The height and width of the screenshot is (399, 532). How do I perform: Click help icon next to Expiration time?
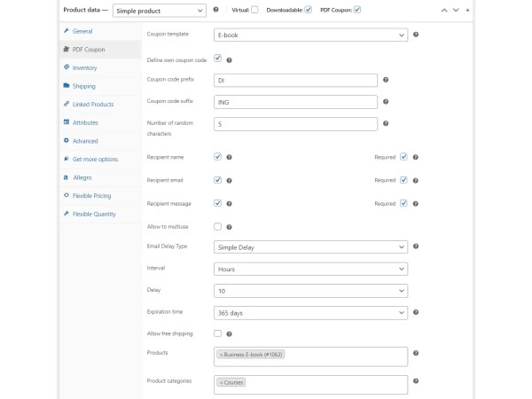point(416,312)
